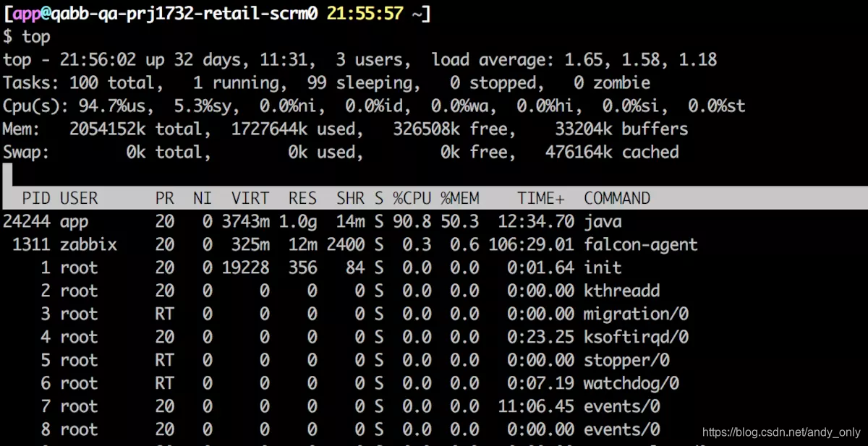Click the VIRT column header
This screenshot has height=446, width=868.
pos(250,198)
